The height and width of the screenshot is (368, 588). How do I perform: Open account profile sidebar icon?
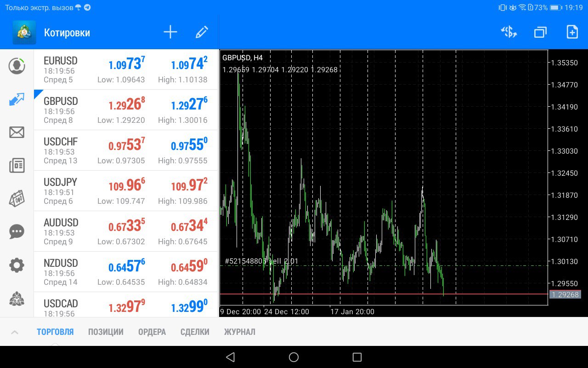17,66
